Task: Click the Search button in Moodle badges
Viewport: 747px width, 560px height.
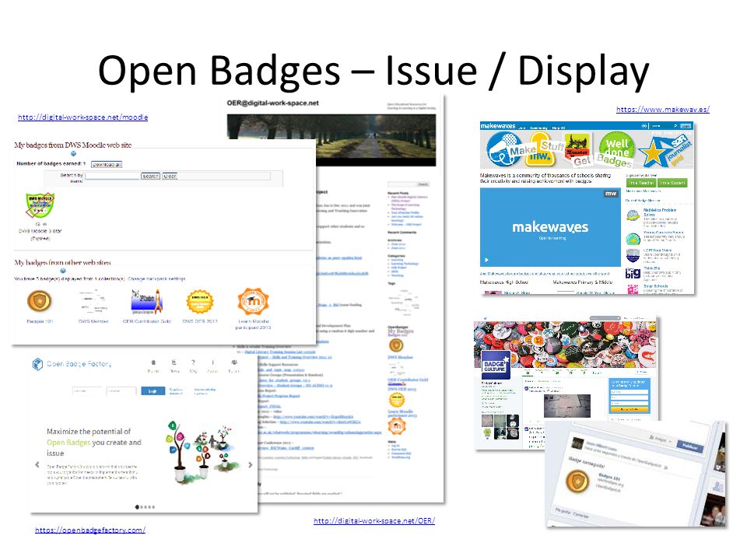Action: coord(150,177)
